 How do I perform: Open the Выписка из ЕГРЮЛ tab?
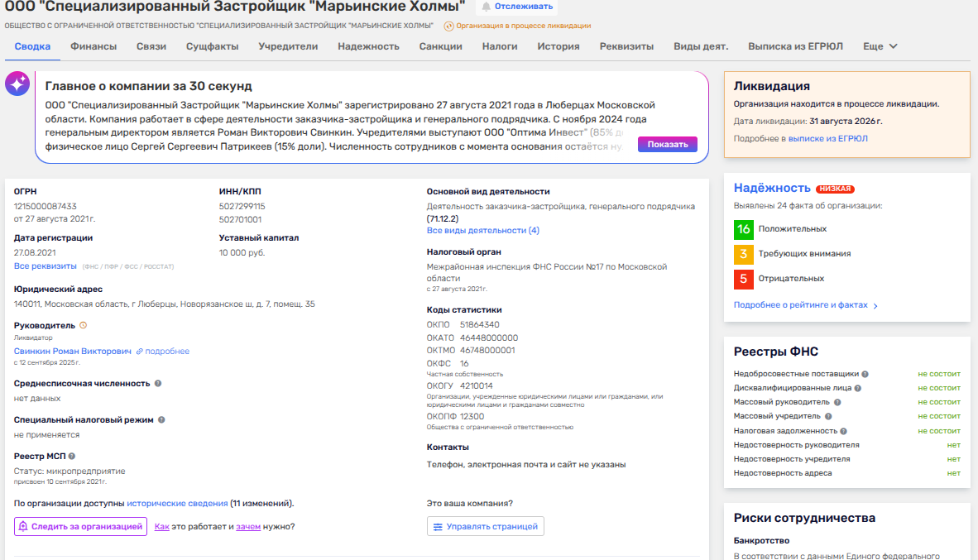[795, 46]
